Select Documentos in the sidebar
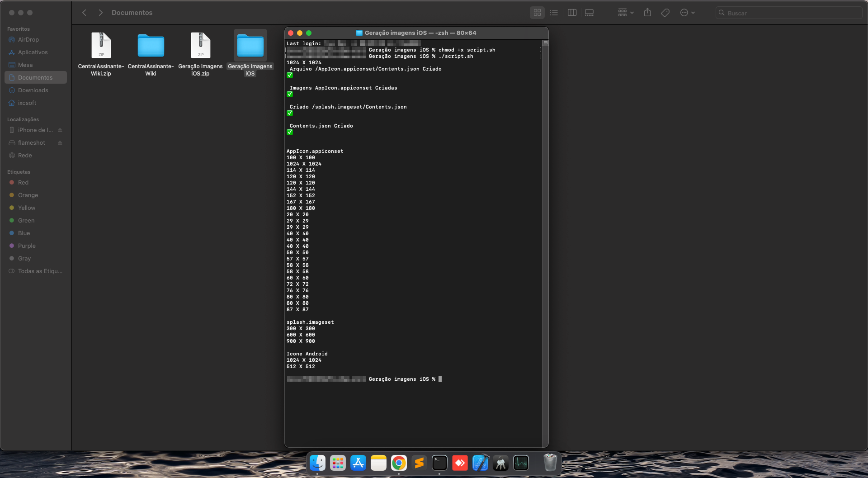868x478 pixels. point(36,78)
